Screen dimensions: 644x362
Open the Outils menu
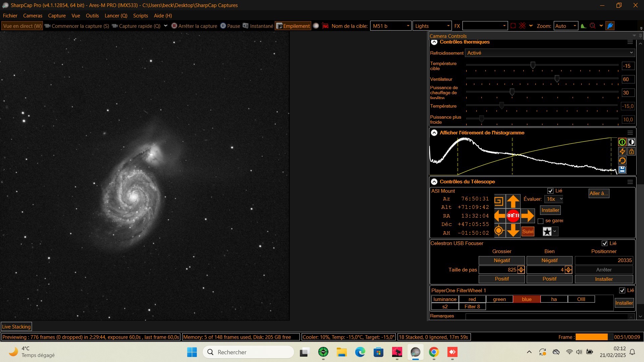[x=92, y=16]
